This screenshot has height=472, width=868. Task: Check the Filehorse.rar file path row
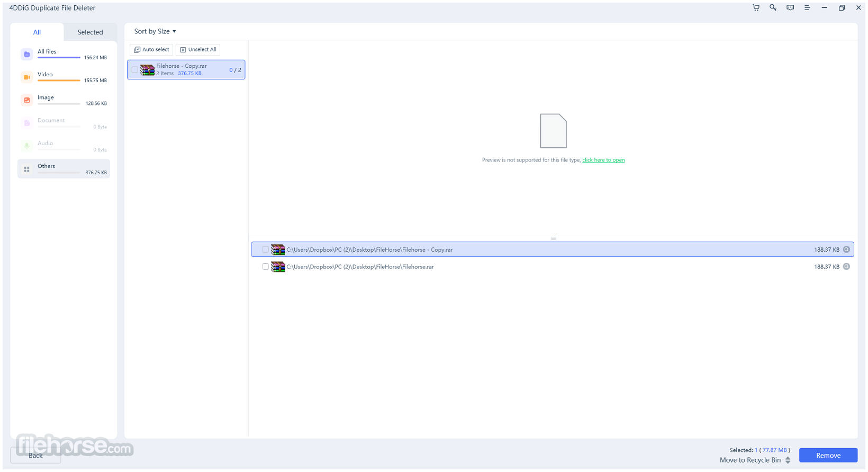265,266
